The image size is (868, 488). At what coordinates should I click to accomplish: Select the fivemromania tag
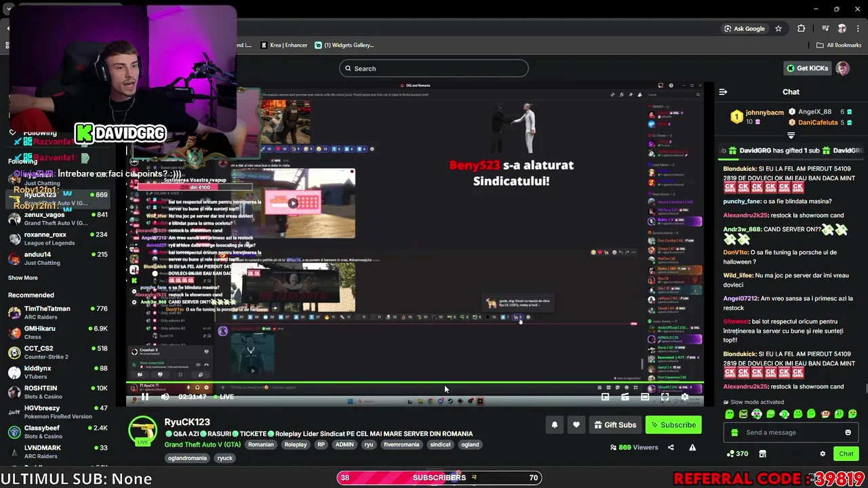pos(401,445)
